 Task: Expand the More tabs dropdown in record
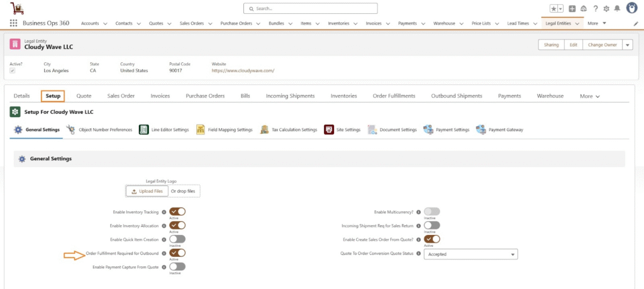(x=589, y=96)
